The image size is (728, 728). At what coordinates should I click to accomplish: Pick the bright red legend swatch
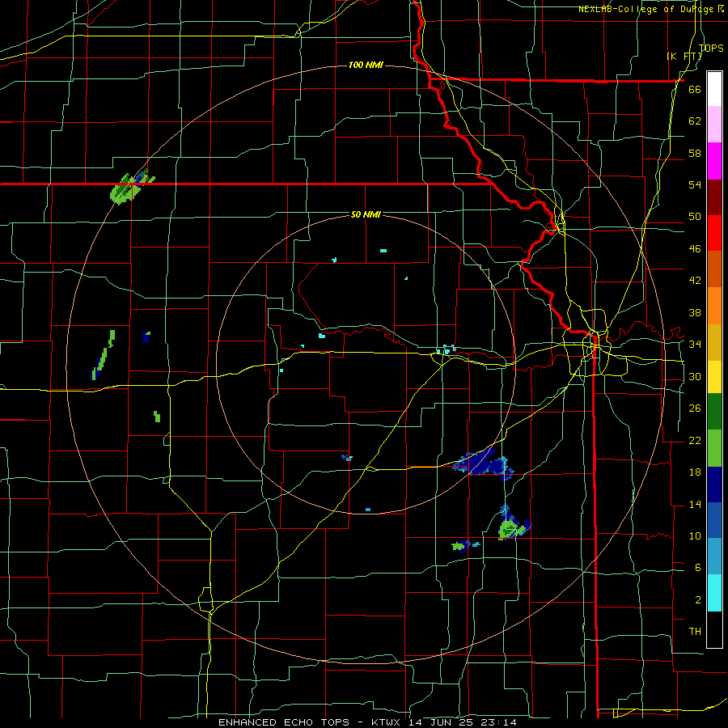(714, 233)
